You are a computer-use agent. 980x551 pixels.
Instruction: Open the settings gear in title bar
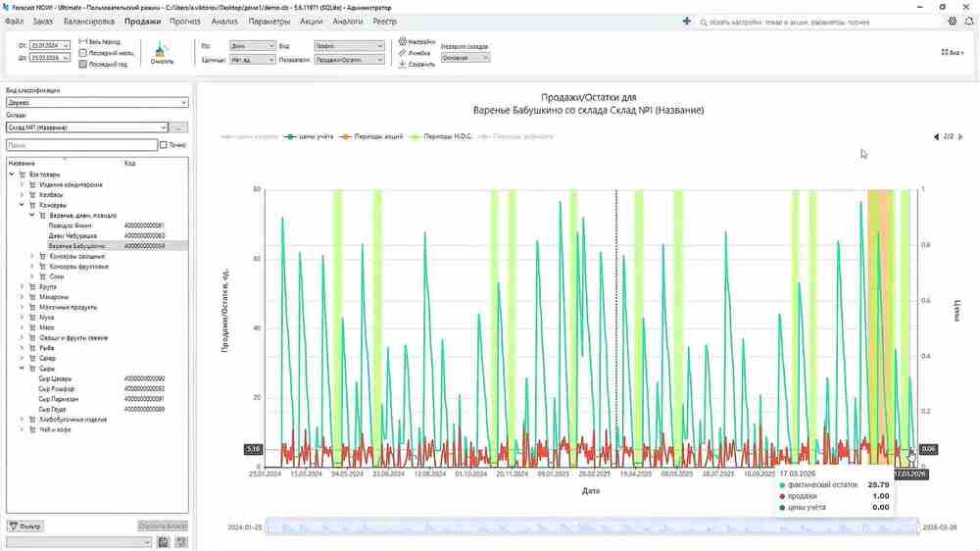[x=952, y=22]
